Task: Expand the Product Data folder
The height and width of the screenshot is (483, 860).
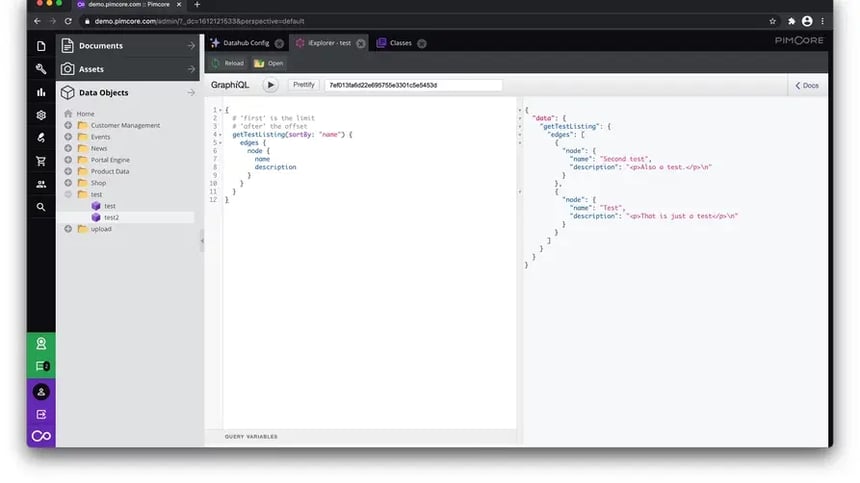Action: 68,171
